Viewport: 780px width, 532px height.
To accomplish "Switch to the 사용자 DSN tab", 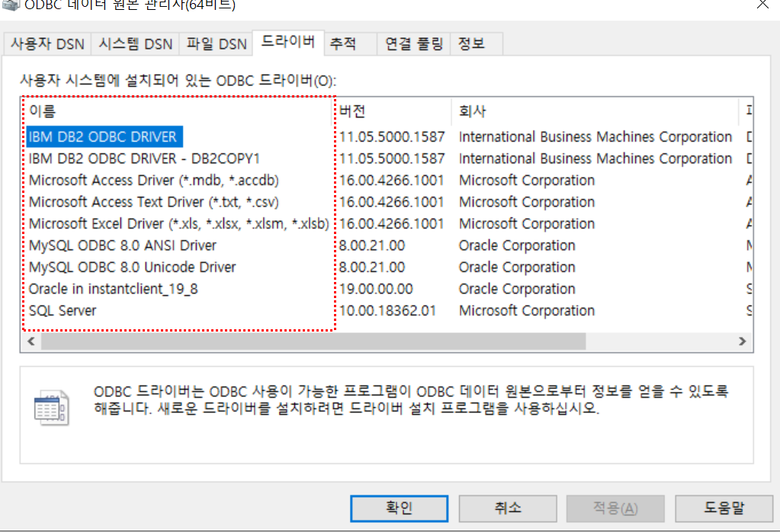I will click(47, 43).
